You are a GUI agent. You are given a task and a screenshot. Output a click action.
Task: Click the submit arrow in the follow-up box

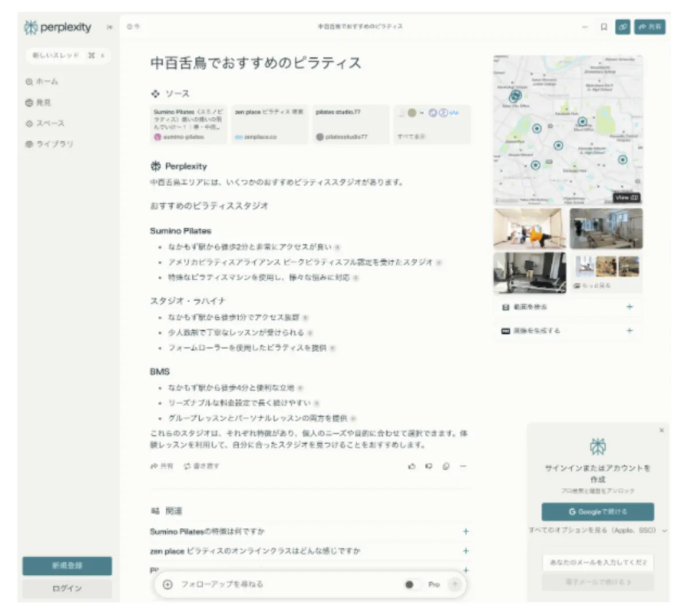point(455,585)
